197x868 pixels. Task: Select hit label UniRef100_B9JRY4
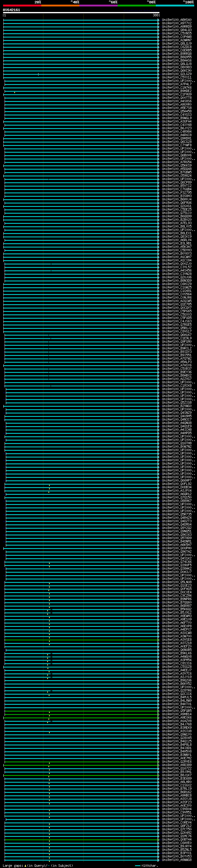[177, 846]
